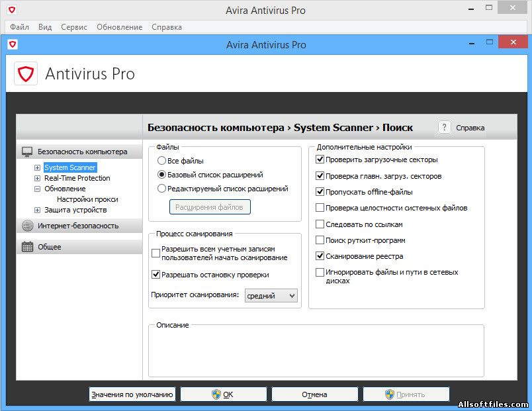This screenshot has width=532, height=411.
Task: Minimize the inner Avira Antivirus Pro dialog
Action: pyautogui.click(x=472, y=43)
